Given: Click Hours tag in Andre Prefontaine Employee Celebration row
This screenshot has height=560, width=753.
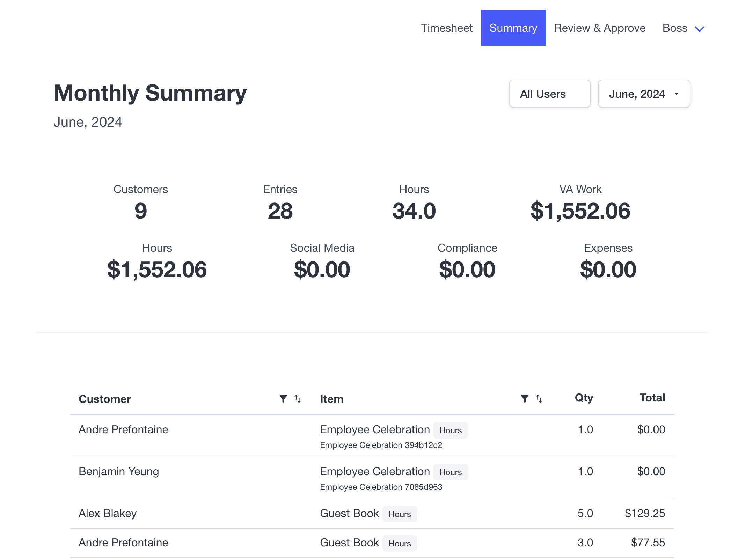Looking at the screenshot, I should point(451,430).
